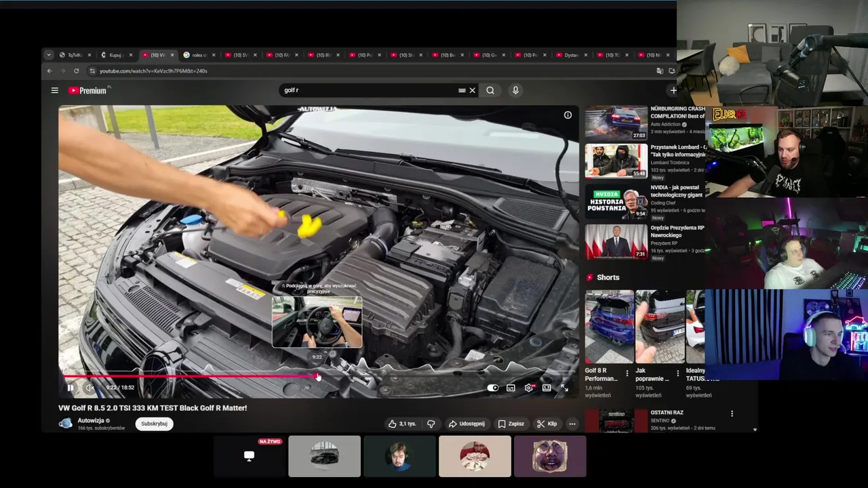Open the YouTube hamburger guide menu

(x=55, y=90)
